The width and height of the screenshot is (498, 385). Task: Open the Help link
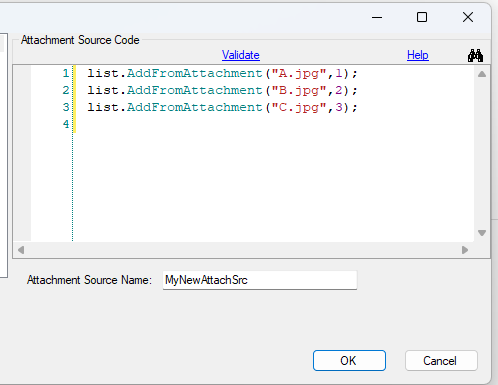[418, 55]
